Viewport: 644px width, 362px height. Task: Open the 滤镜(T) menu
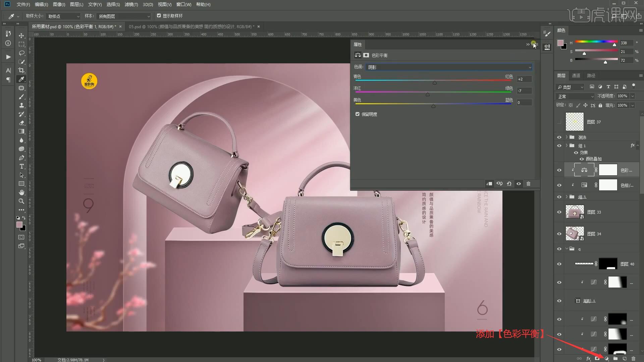[131, 4]
